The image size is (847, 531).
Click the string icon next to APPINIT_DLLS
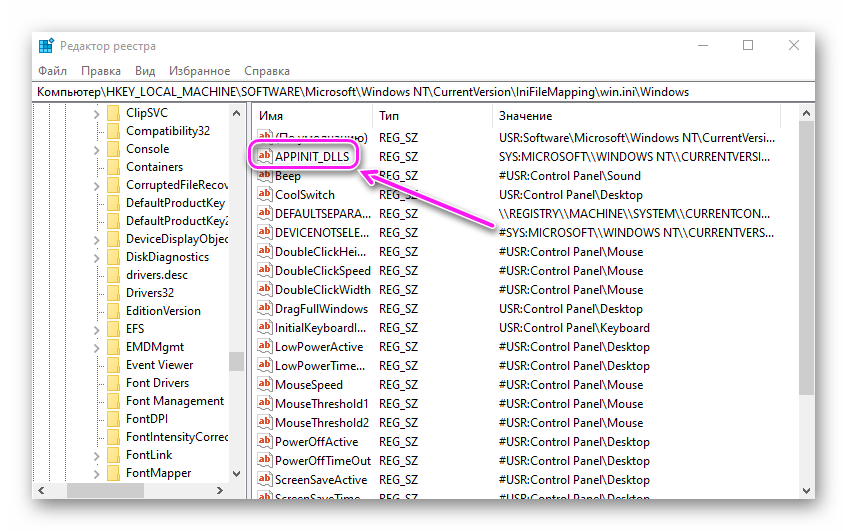[265, 157]
